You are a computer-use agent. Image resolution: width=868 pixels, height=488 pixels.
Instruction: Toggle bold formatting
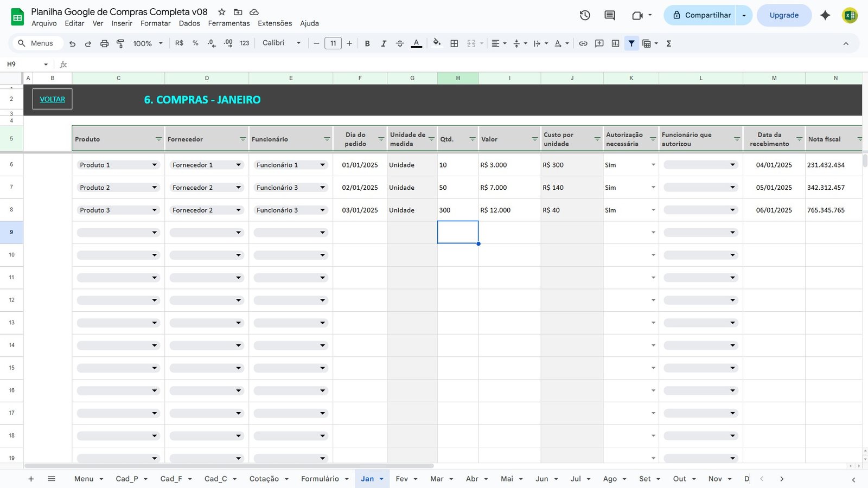367,43
